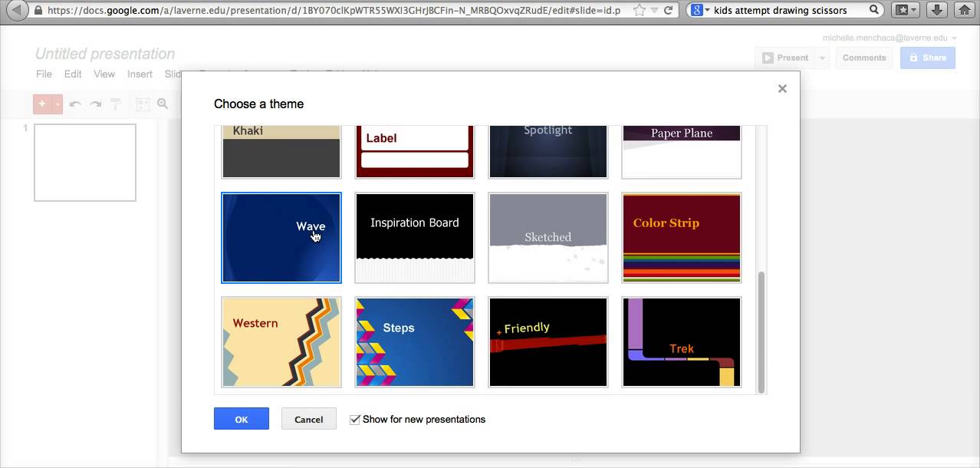Select the Color Strip theme
Viewport: 980px width, 468px height.
682,238
